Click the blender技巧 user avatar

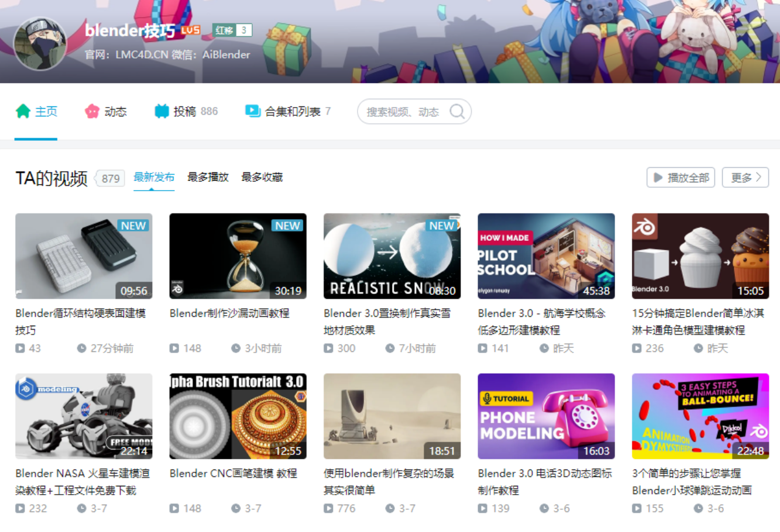pyautogui.click(x=40, y=44)
